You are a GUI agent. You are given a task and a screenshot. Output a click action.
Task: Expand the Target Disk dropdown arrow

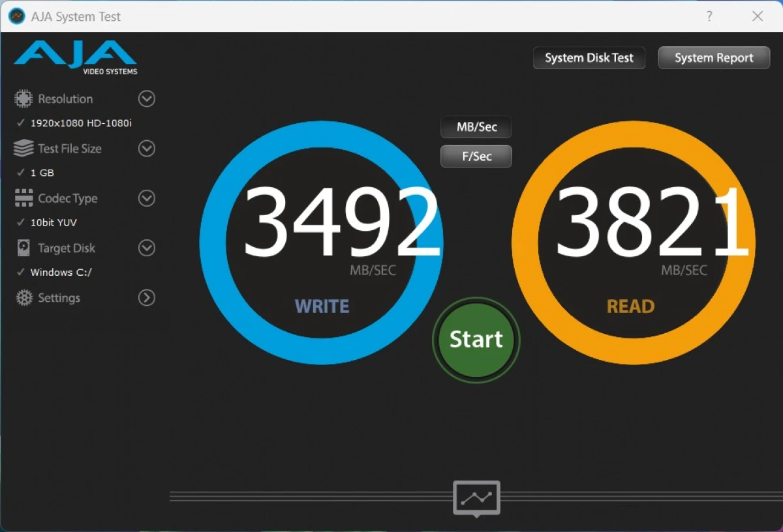click(x=147, y=248)
